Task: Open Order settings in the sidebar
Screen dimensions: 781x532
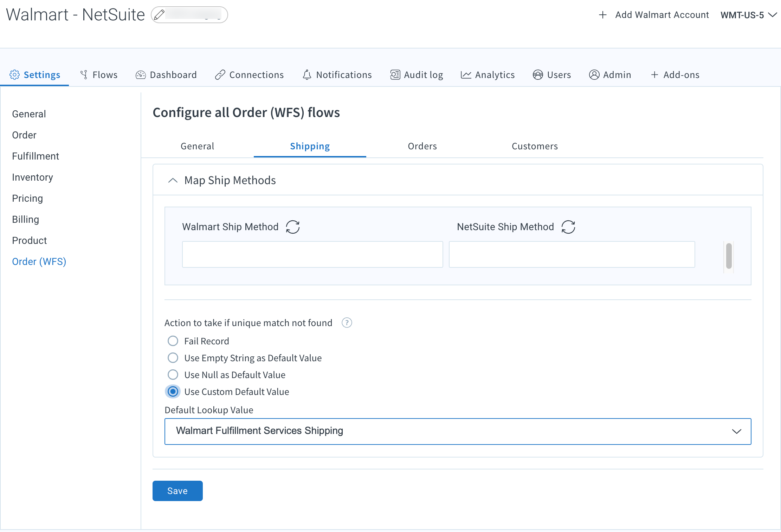Action: coord(24,135)
